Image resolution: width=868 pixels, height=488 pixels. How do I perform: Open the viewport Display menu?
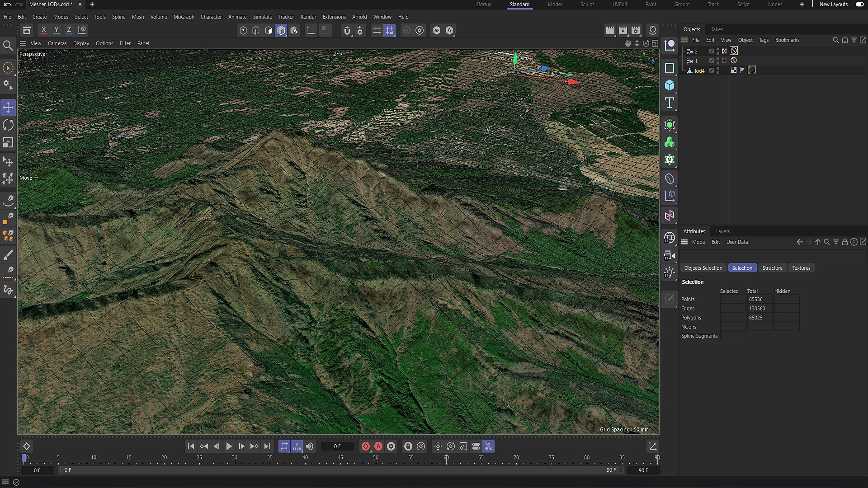click(x=81, y=43)
